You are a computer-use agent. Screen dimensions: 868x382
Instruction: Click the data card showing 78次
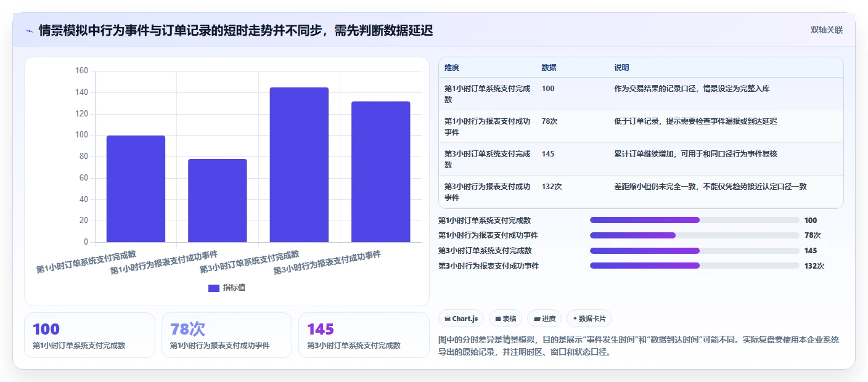click(x=226, y=335)
